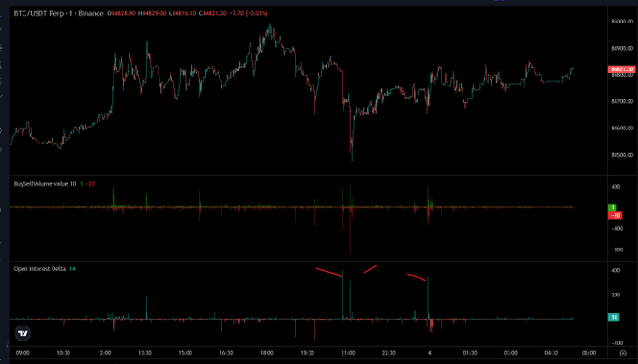638x364 pixels.
Task: Click the 85000.00 price axis label
Action: pos(623,22)
